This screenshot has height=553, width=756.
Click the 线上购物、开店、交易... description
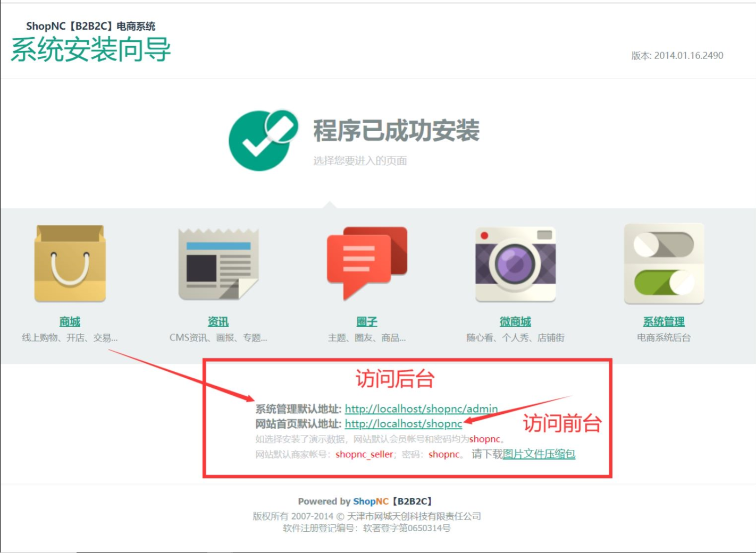(70, 337)
